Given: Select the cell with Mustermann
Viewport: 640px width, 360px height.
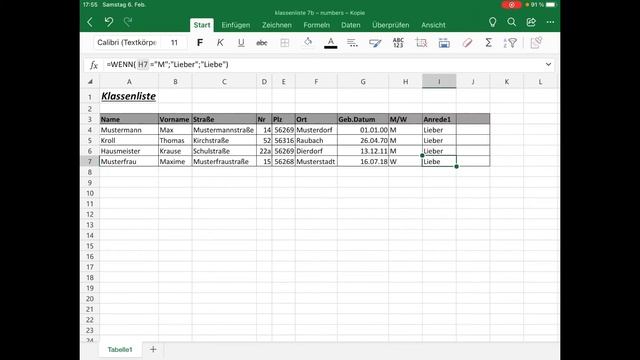Looking at the screenshot, I should (129, 130).
